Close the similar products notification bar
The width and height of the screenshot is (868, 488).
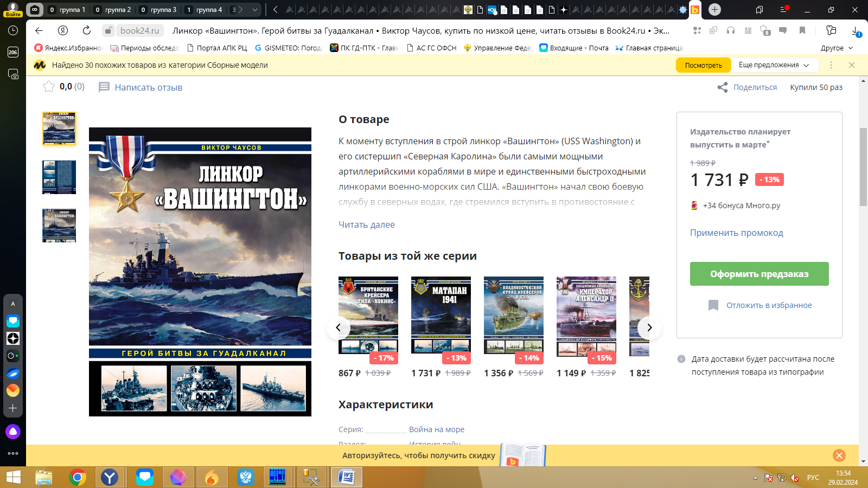[x=852, y=65]
